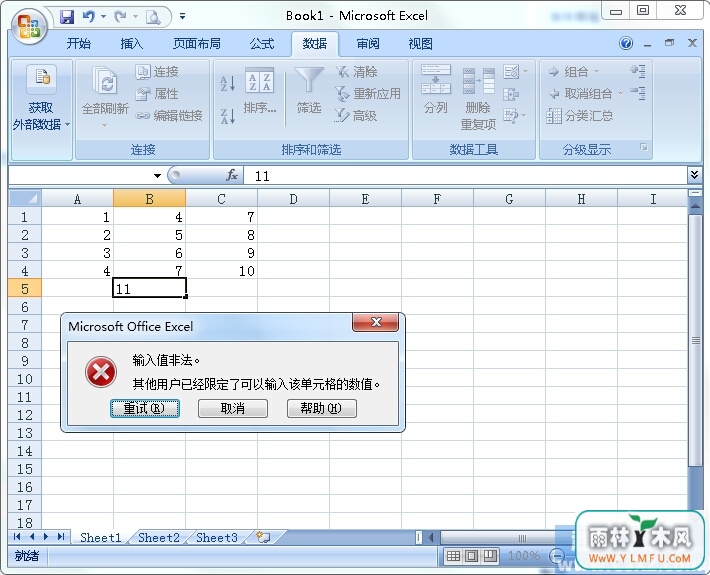Click the consolidate icon in 数据工具

pos(511,94)
